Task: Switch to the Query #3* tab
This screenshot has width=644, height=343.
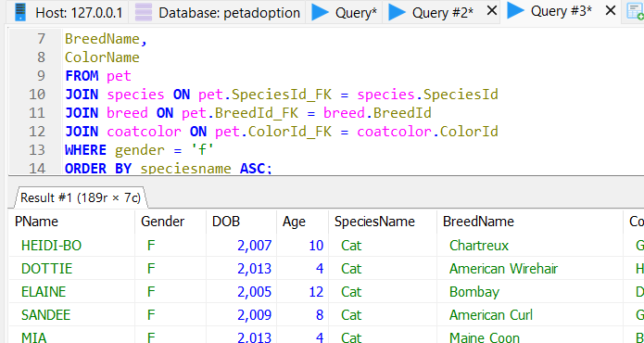Action: tap(561, 11)
